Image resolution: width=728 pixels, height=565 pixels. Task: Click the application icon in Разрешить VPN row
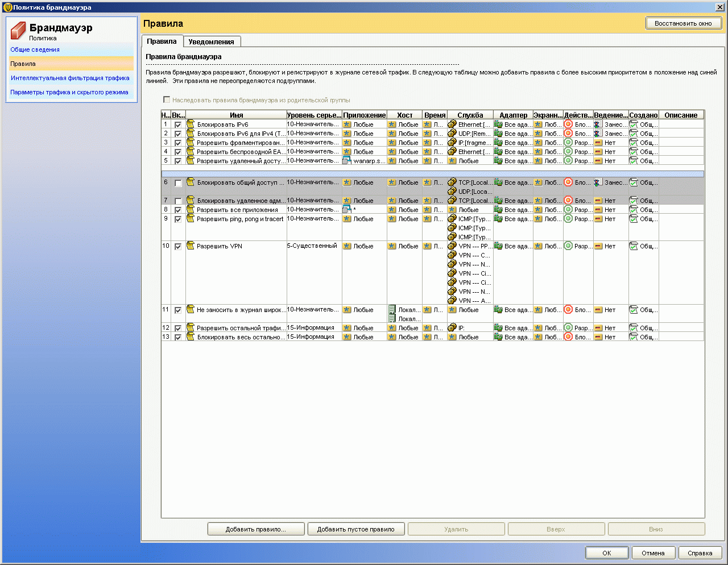click(x=347, y=246)
